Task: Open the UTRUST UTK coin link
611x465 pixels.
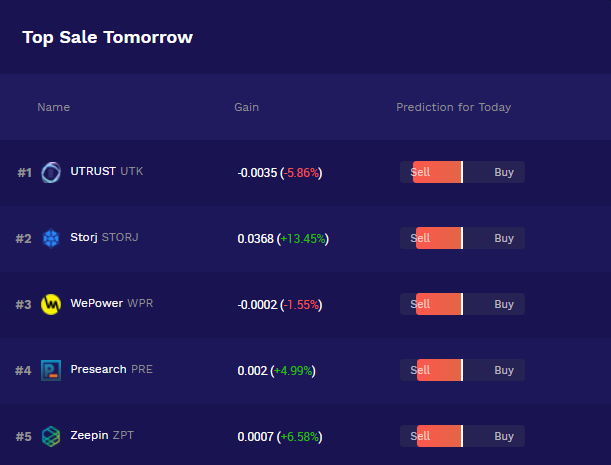Action: point(107,171)
